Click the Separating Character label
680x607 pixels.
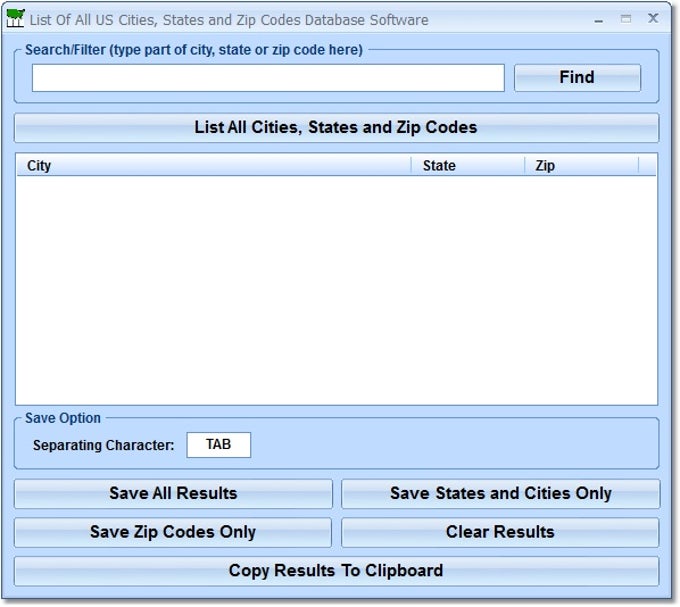click(104, 445)
